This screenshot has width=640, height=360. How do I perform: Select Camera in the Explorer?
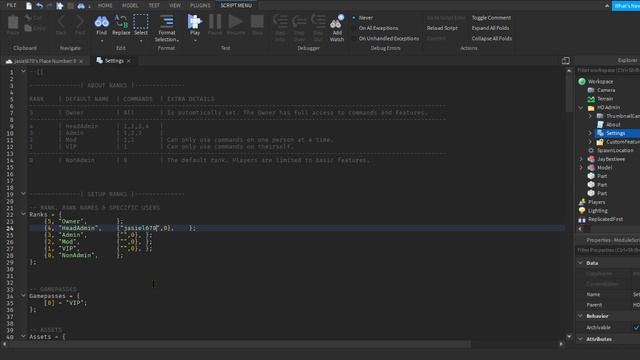606,90
